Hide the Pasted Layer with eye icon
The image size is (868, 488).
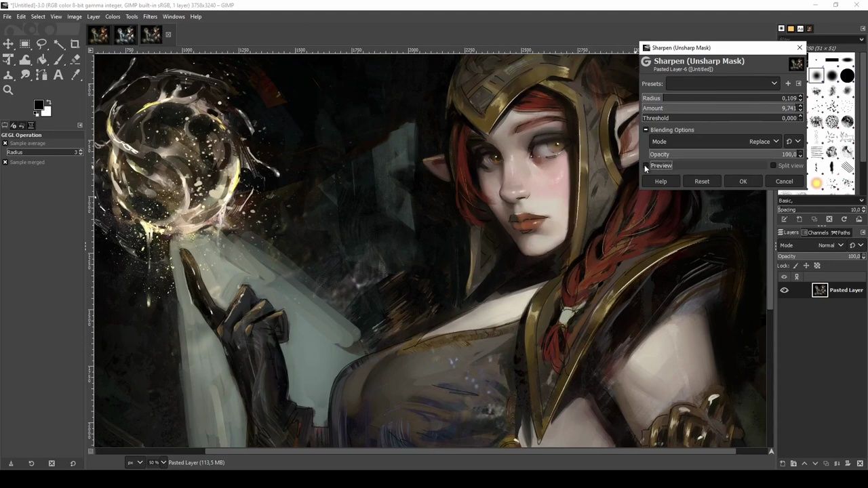click(785, 290)
